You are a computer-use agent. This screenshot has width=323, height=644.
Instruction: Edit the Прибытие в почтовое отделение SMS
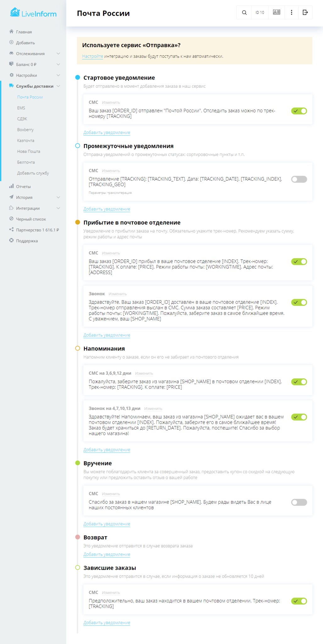pos(111,253)
